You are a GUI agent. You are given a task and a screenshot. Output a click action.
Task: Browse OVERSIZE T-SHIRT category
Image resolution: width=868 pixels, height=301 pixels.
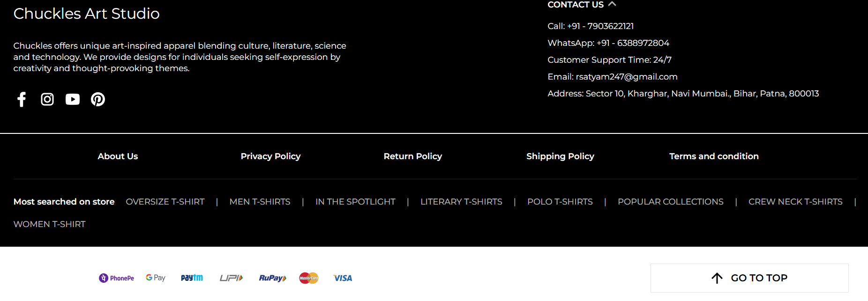(x=165, y=202)
